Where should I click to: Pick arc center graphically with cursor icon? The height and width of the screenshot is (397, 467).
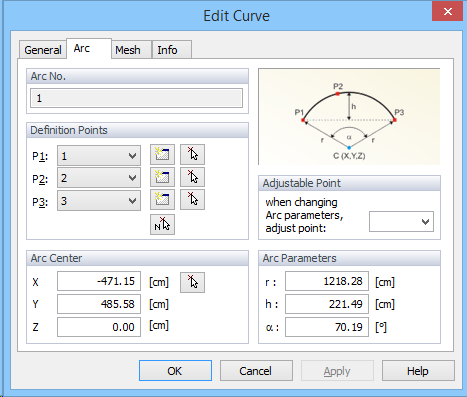click(x=192, y=283)
